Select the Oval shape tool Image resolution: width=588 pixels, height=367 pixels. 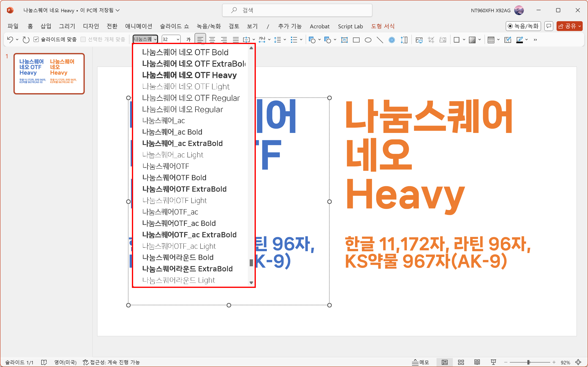coord(368,40)
